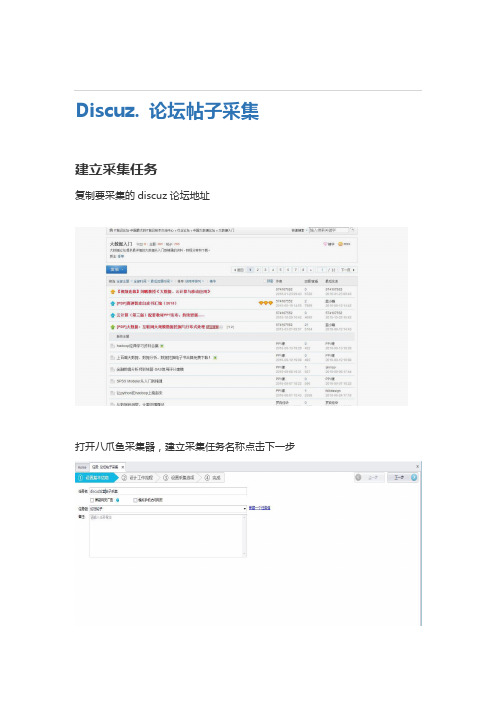Screen dimensions: 496x702
Task: Click the folder icon of SPSS Modeler thread
Action: [113, 381]
